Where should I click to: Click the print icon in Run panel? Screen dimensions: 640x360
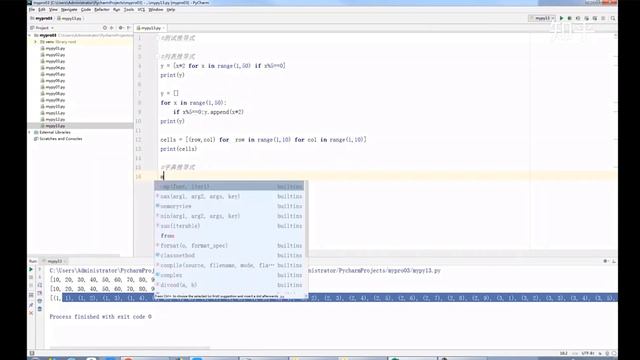(x=40, y=301)
